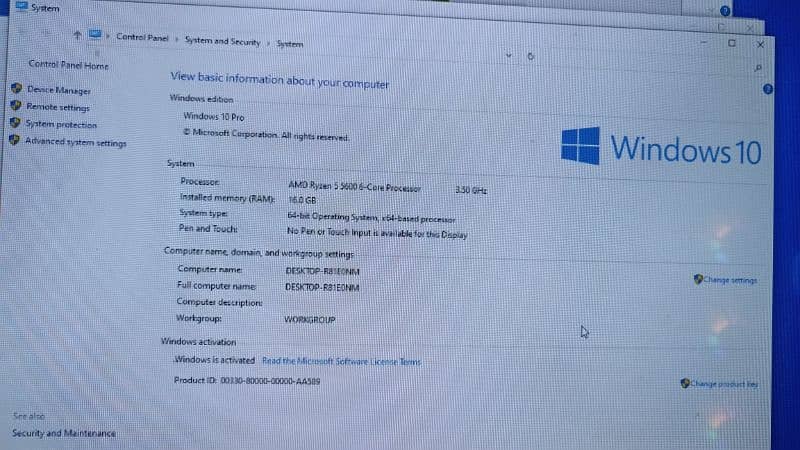Click processor value 'AMD Ryzen 5 5600 6-Core Processor'
This screenshot has height=450, width=800.
tap(355, 187)
